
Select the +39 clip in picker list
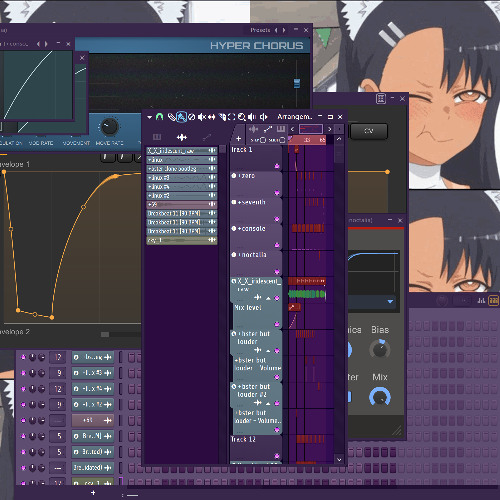(182, 204)
